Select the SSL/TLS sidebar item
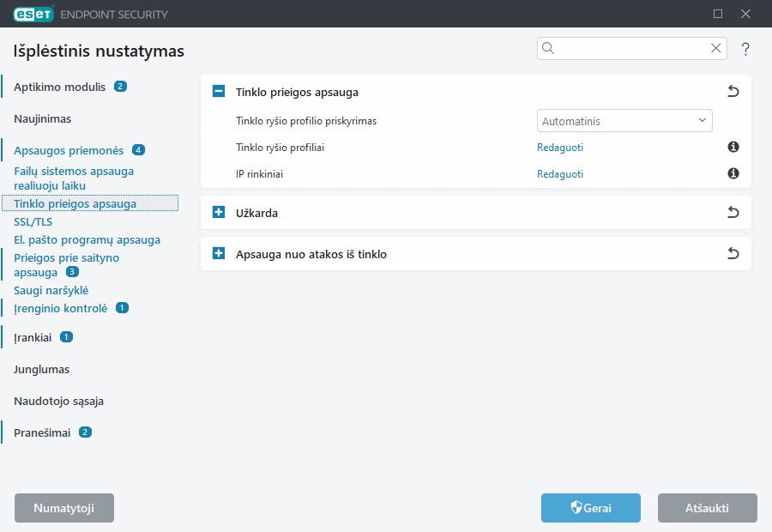Viewport: 772px width, 532px height. 33,222
